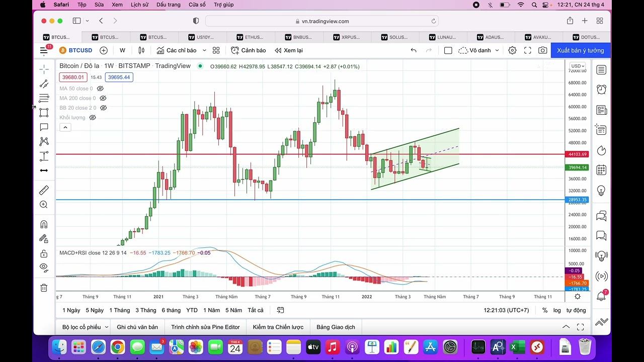Image resolution: width=644 pixels, height=362 pixels.
Task: Open the Vô danh layout dropdown
Action: coord(478,50)
